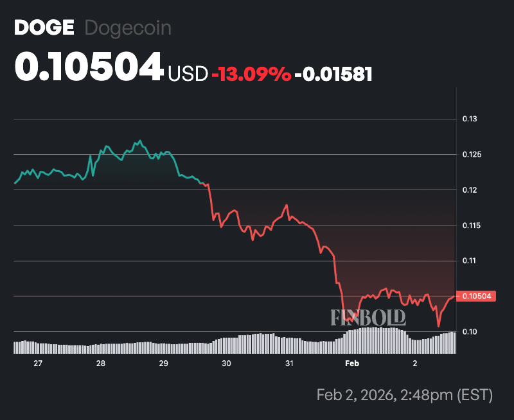This screenshot has width=514, height=420.
Task: Select date 27 on the time axis
Action: coord(38,363)
